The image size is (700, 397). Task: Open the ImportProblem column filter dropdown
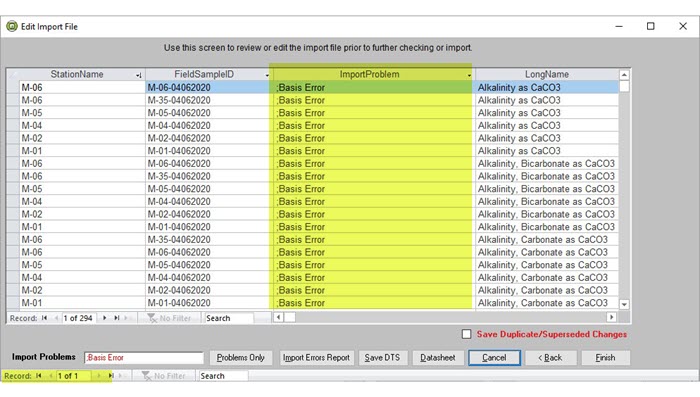tap(469, 75)
